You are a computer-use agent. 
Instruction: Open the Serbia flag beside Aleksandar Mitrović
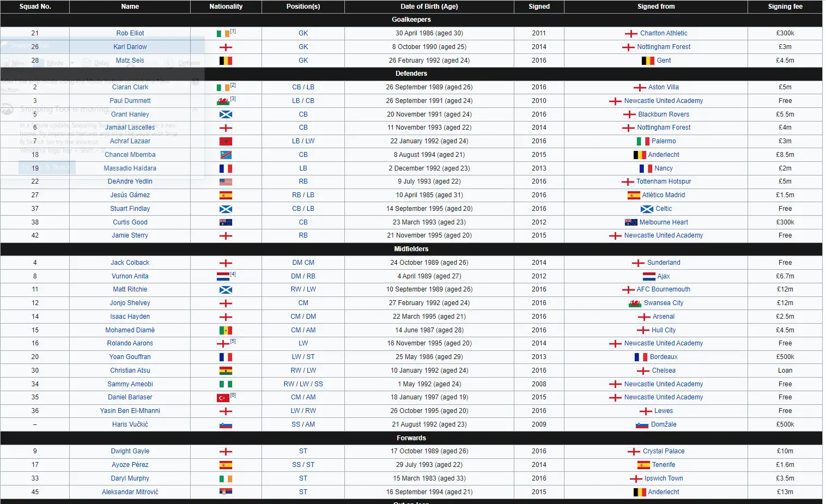coord(226,493)
